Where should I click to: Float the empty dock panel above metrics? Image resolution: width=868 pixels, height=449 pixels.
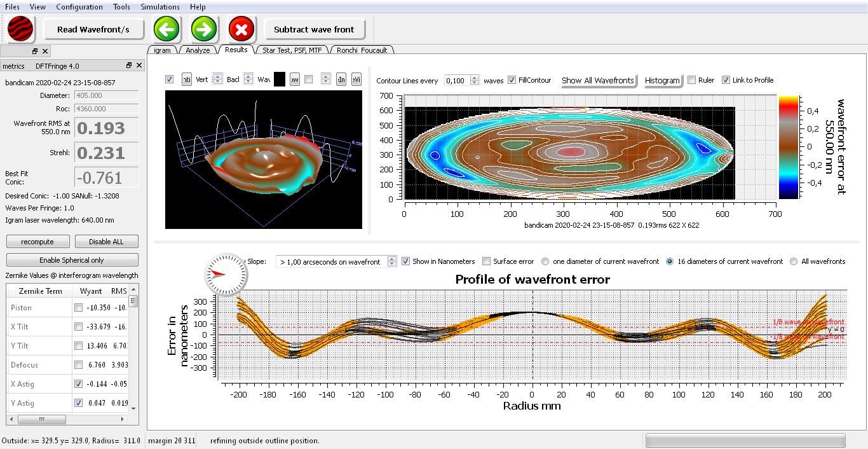pyautogui.click(x=35, y=51)
